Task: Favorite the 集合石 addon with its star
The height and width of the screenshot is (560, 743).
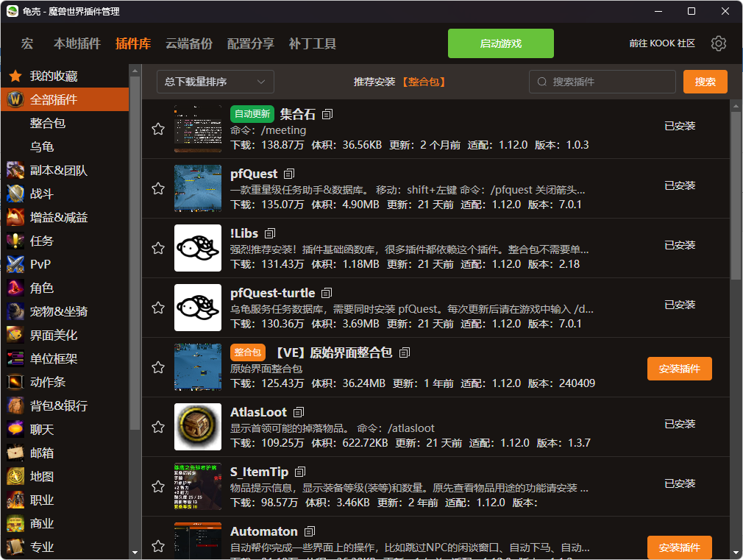Action: 158,129
